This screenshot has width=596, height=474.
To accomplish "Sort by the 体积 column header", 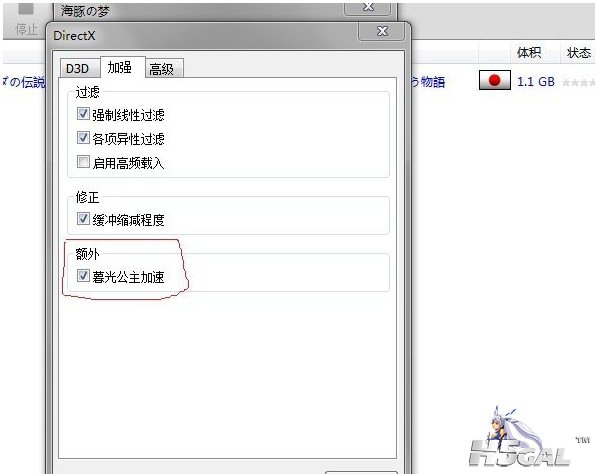I will pyautogui.click(x=529, y=52).
